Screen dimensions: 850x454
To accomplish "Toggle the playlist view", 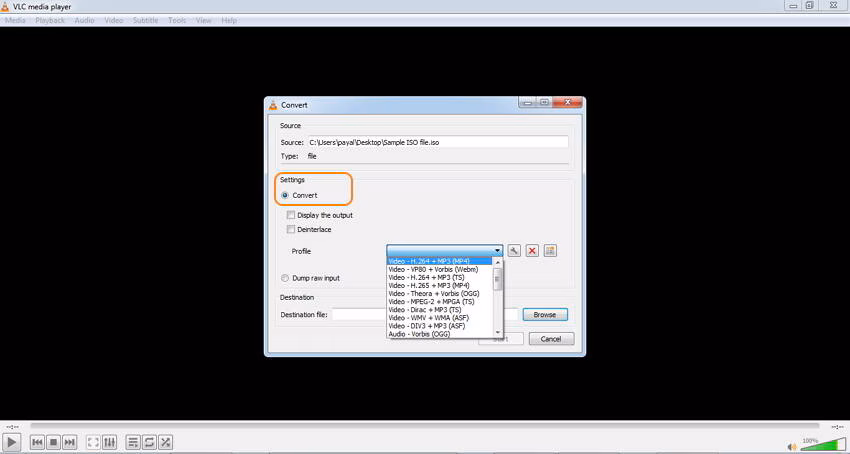I will click(x=133, y=442).
